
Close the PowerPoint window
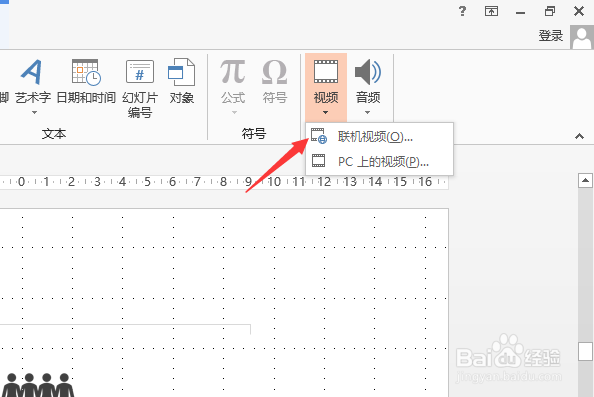pyautogui.click(x=579, y=11)
